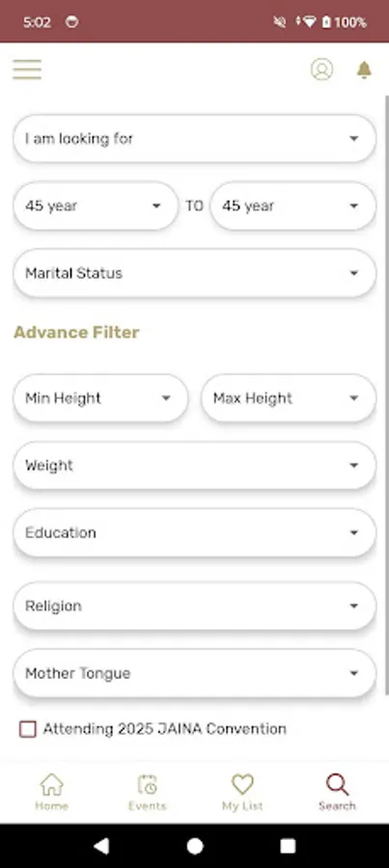Tap the Android back navigation button
Screen dimensions: 389x868
pos(100,845)
